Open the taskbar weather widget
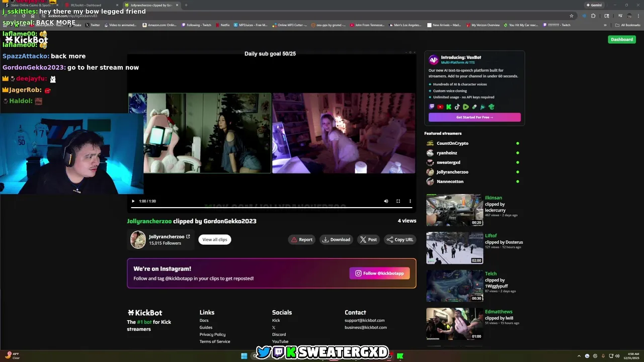644x362 pixels. 13,356
